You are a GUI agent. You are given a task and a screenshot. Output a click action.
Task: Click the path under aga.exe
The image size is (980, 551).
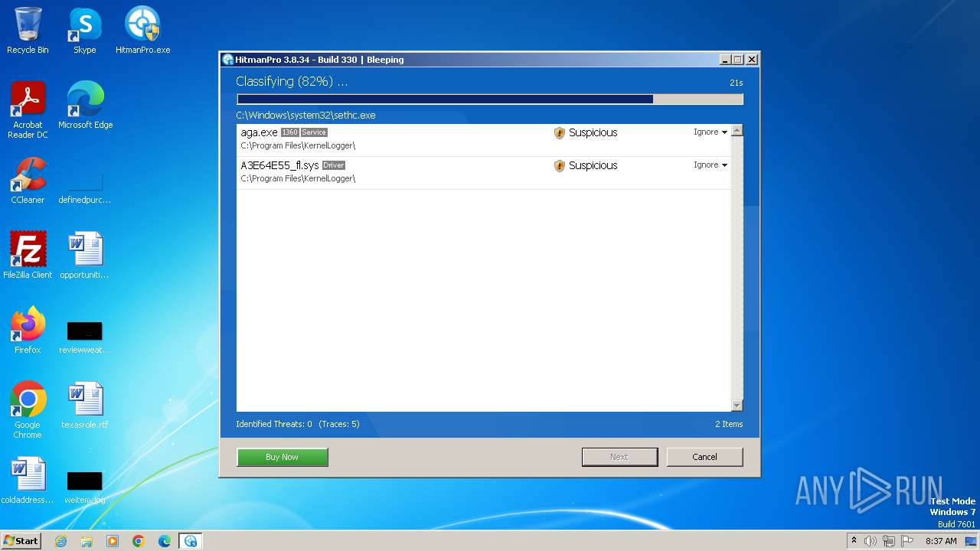point(298,145)
